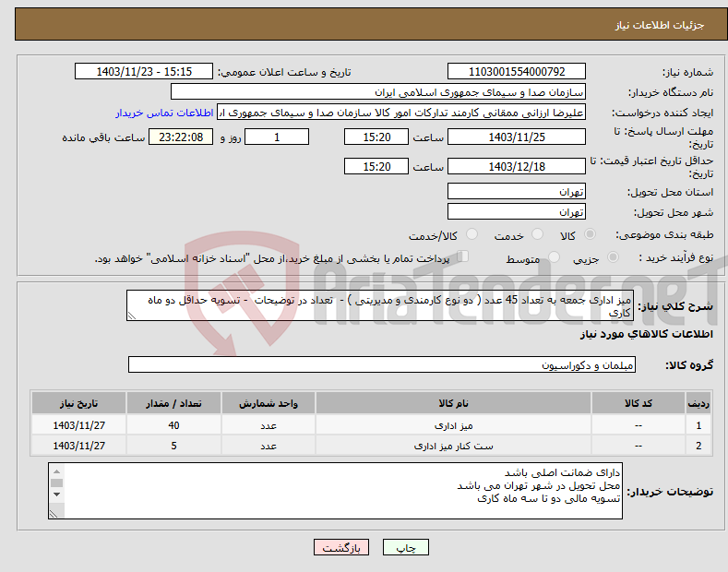The image size is (728, 572).
Task: Click the resize handle of the description box
Action: [132, 316]
